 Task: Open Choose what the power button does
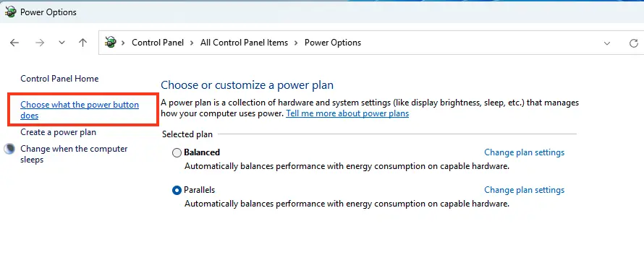pos(80,110)
